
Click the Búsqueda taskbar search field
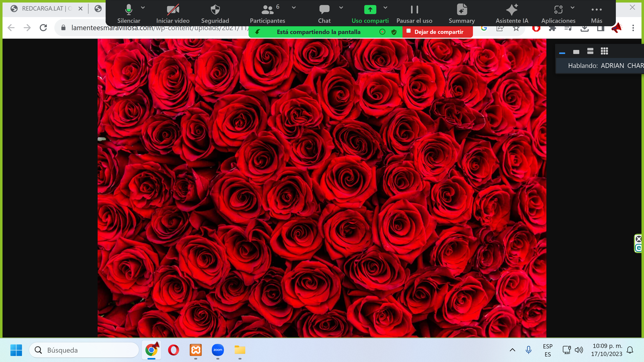[84, 350]
